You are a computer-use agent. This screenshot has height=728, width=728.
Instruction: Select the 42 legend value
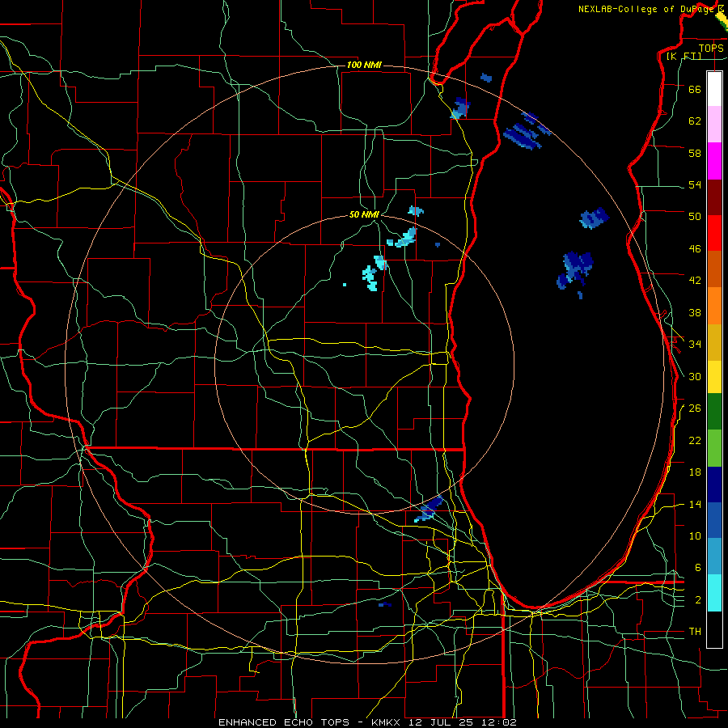click(x=695, y=281)
